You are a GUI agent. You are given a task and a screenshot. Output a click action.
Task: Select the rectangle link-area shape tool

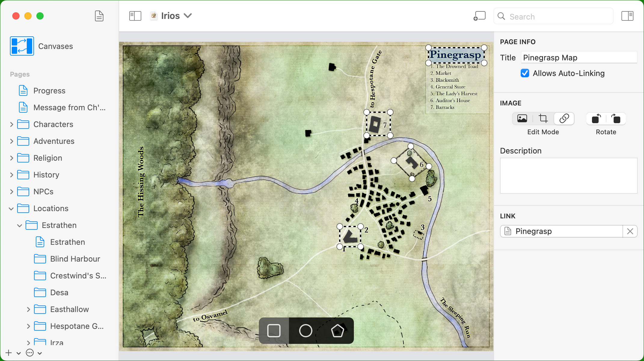point(274,331)
